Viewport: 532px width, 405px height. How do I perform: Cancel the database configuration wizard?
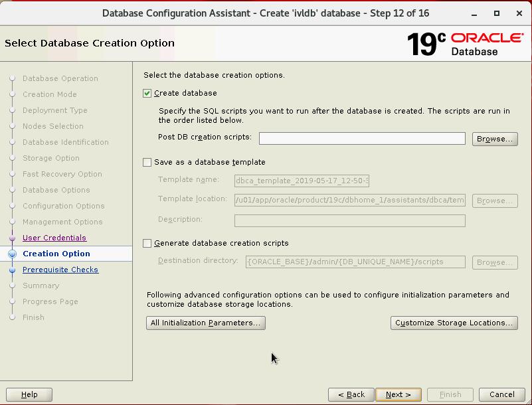pyautogui.click(x=502, y=394)
